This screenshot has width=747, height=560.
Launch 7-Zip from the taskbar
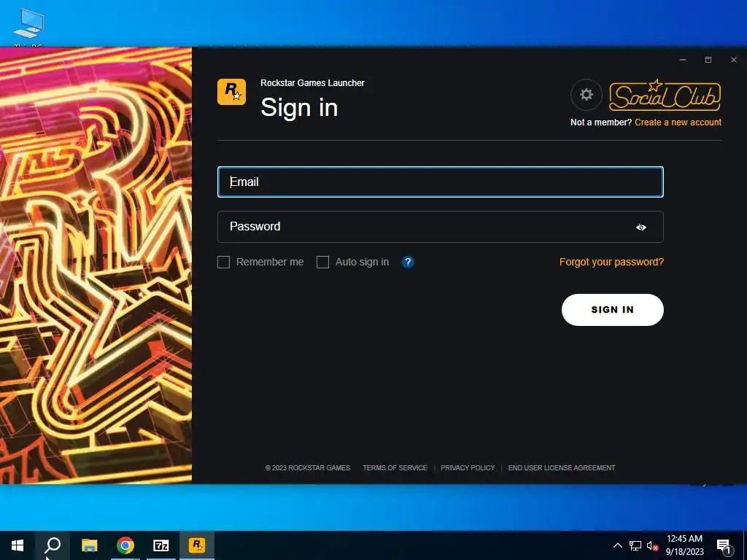tap(161, 545)
